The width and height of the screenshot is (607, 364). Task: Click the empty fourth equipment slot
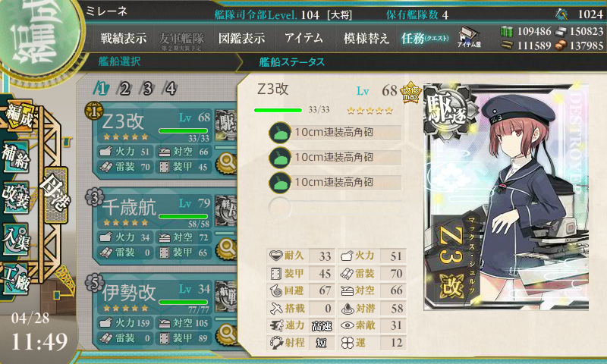pos(335,207)
